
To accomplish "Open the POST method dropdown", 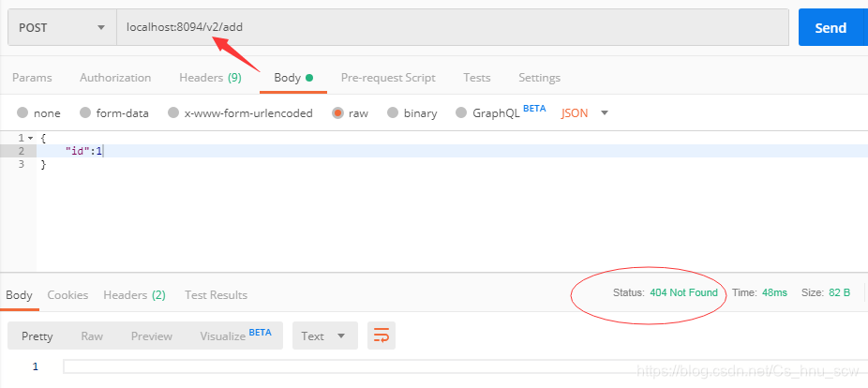I will coord(62,28).
